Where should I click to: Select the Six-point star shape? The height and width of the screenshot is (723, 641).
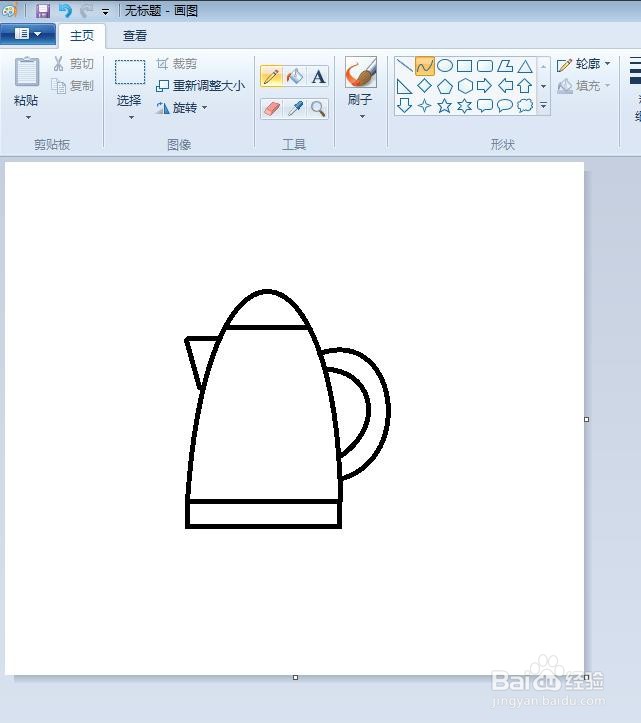[464, 106]
